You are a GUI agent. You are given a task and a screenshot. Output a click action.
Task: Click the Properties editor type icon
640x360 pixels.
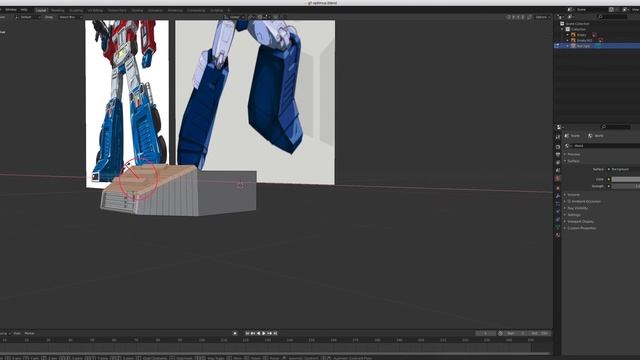click(x=560, y=127)
